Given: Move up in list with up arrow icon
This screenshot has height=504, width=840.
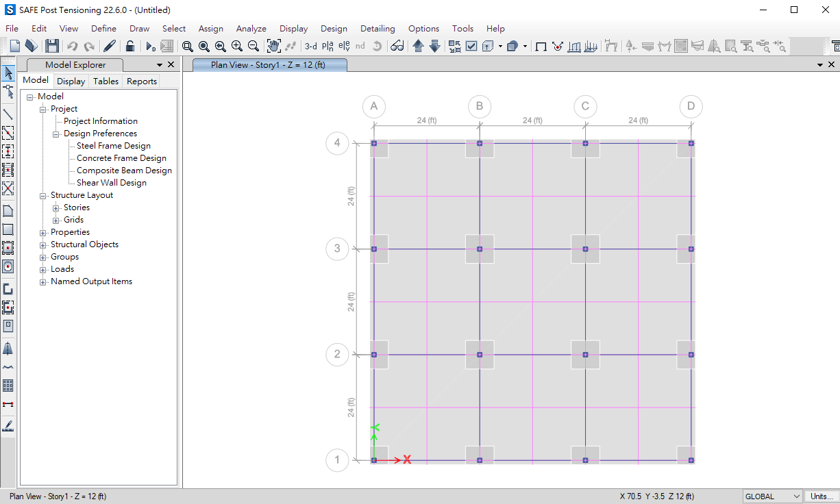Looking at the screenshot, I should 418,46.
